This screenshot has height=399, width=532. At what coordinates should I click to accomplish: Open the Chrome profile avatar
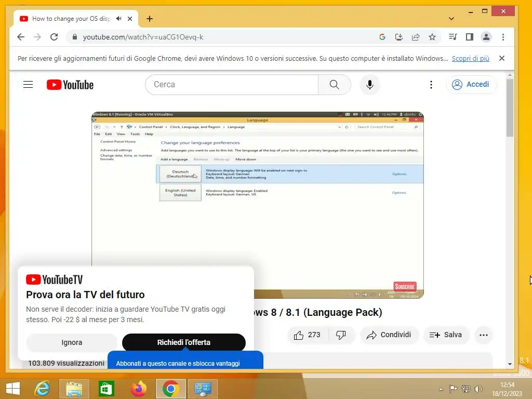486,37
